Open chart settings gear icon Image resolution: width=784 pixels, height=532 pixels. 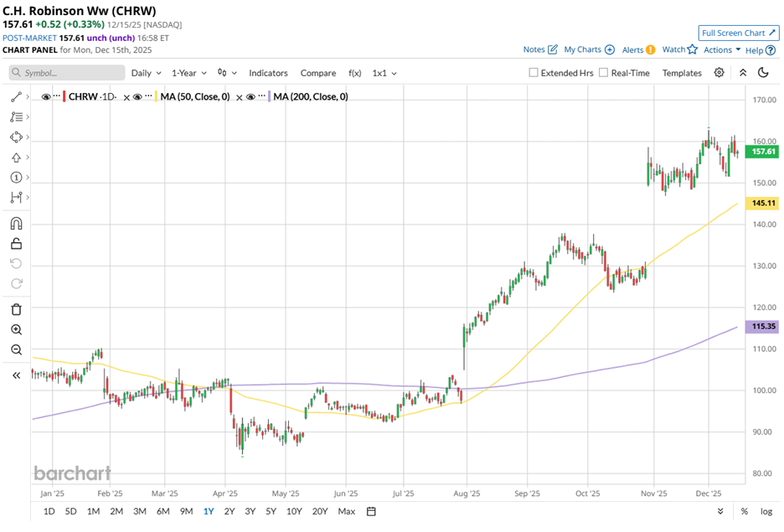coord(719,73)
